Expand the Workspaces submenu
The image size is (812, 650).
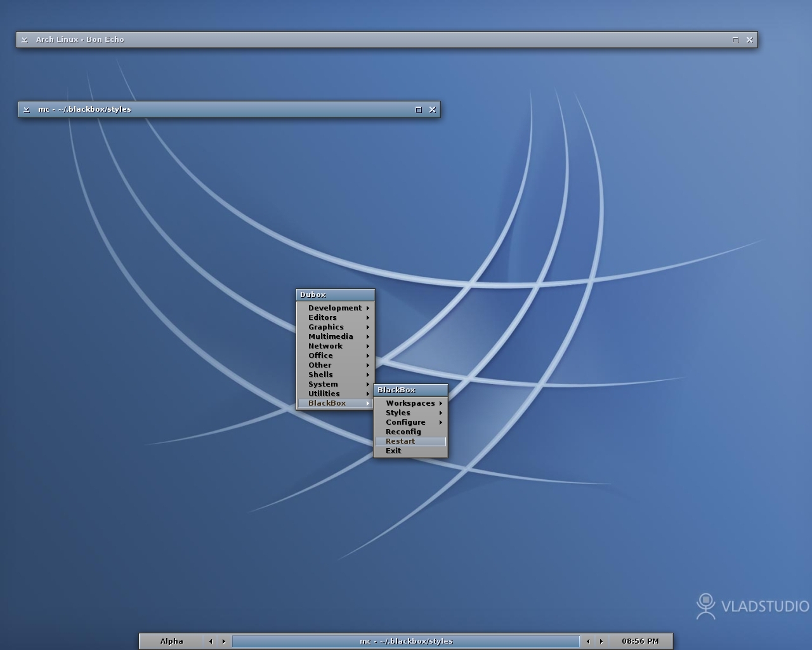[410, 403]
